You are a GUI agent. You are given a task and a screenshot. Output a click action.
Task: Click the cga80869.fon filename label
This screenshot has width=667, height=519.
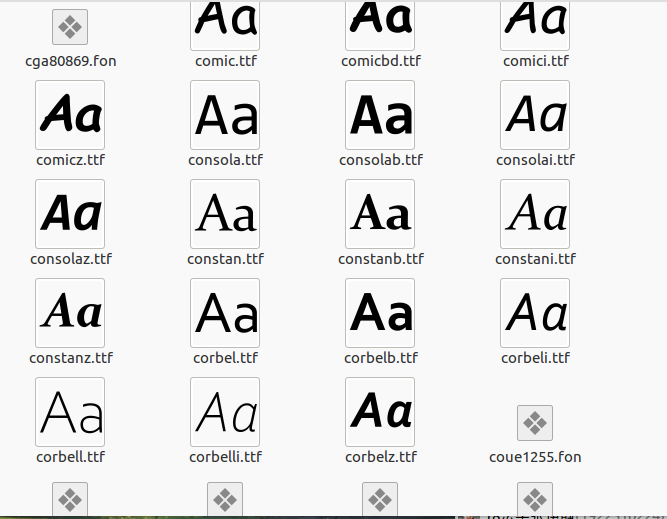coord(71,61)
